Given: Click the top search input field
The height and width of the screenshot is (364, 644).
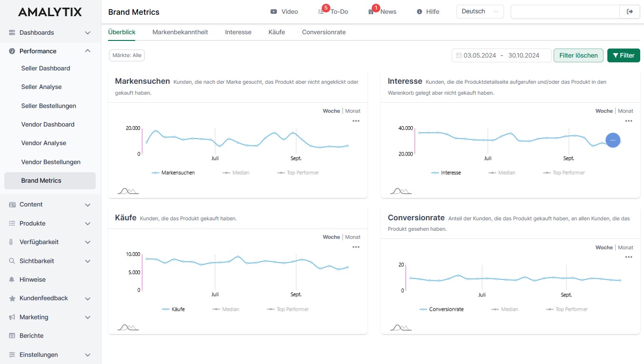Looking at the screenshot, I should click(x=565, y=11).
